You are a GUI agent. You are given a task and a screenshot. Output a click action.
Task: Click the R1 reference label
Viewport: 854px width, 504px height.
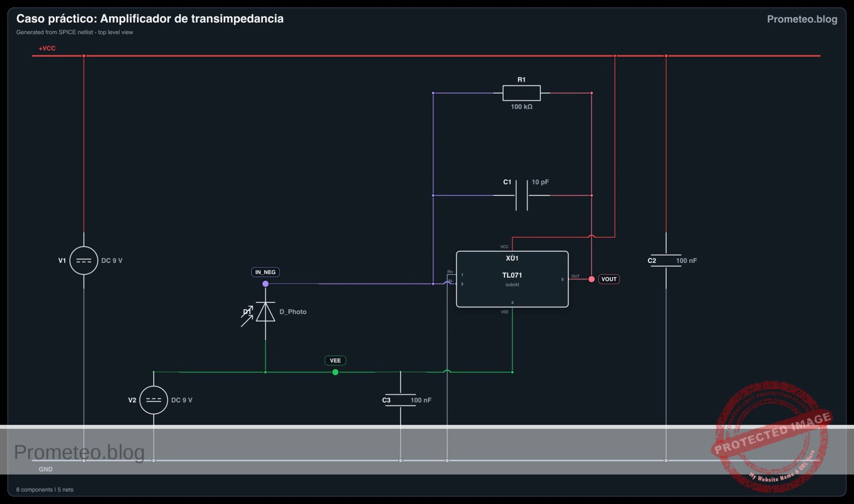click(x=521, y=79)
